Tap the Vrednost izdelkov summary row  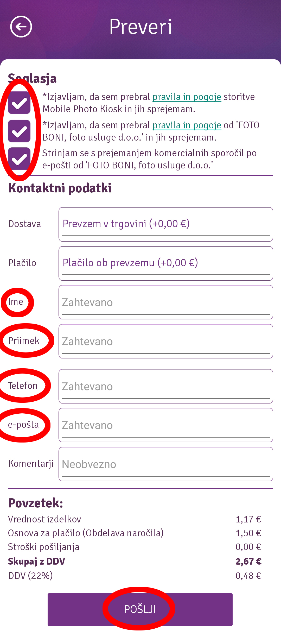[45, 519]
